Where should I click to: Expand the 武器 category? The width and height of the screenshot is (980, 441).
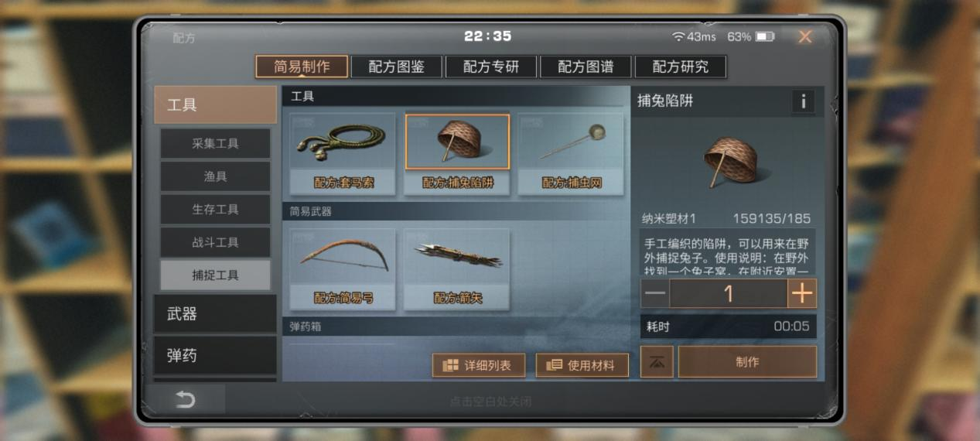tap(215, 314)
